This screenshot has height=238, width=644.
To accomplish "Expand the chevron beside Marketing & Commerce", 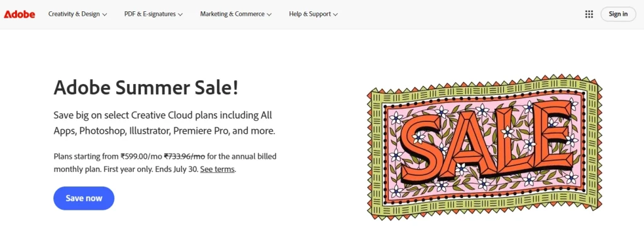I will point(269,14).
